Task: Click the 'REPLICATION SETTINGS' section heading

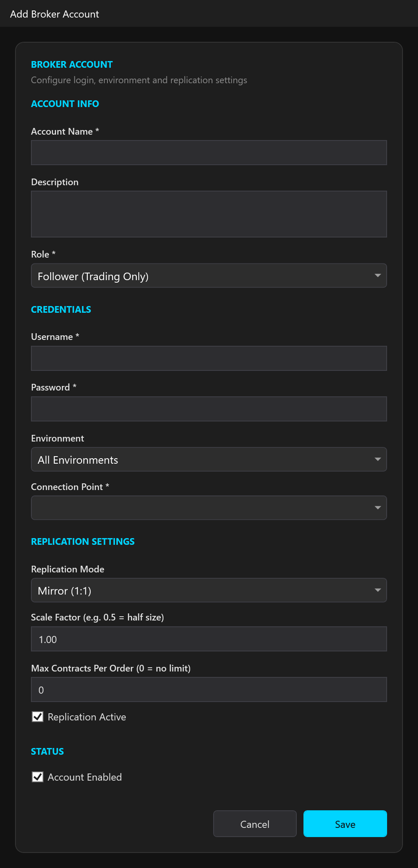Action: [x=83, y=541]
